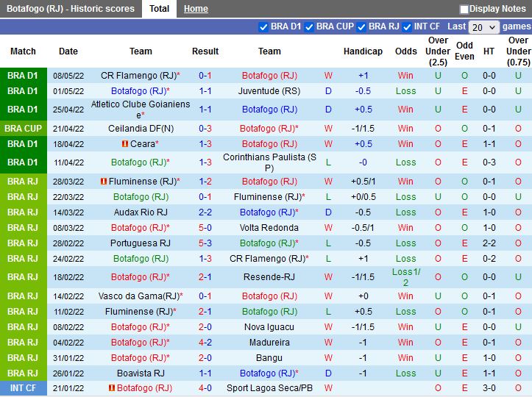The image size is (532, 397).
Task: Open the Nova Iguacu team link
Action: click(269, 327)
